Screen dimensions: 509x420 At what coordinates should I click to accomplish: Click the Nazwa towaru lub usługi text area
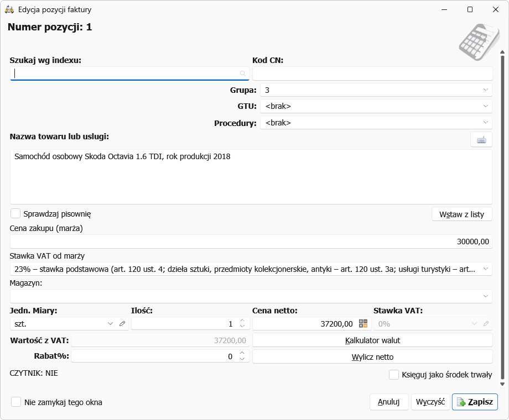pyautogui.click(x=251, y=177)
